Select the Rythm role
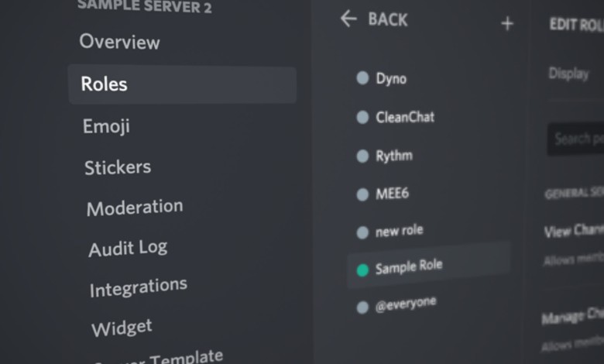Screen dimensions: 604x364 click(394, 156)
